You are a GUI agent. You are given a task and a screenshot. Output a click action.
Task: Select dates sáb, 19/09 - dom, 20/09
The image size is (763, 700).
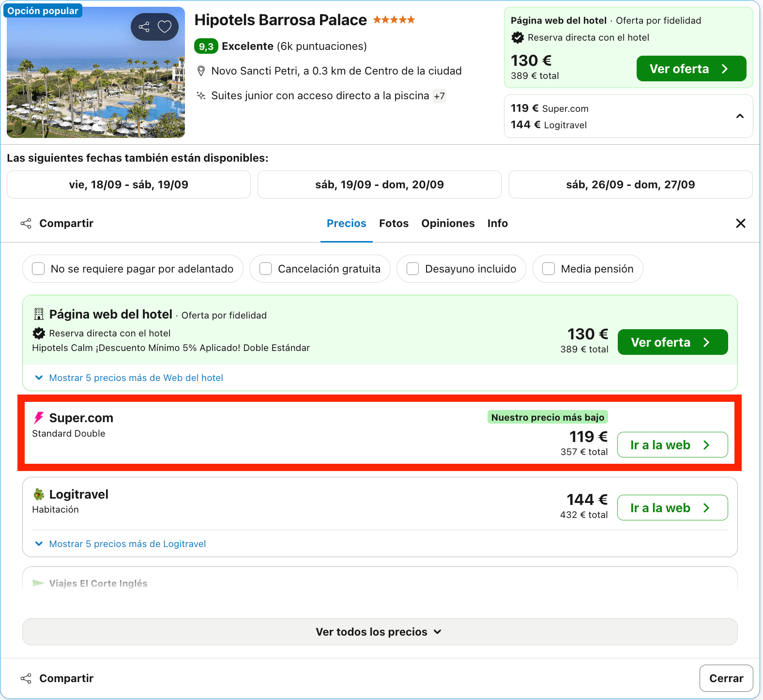click(380, 184)
